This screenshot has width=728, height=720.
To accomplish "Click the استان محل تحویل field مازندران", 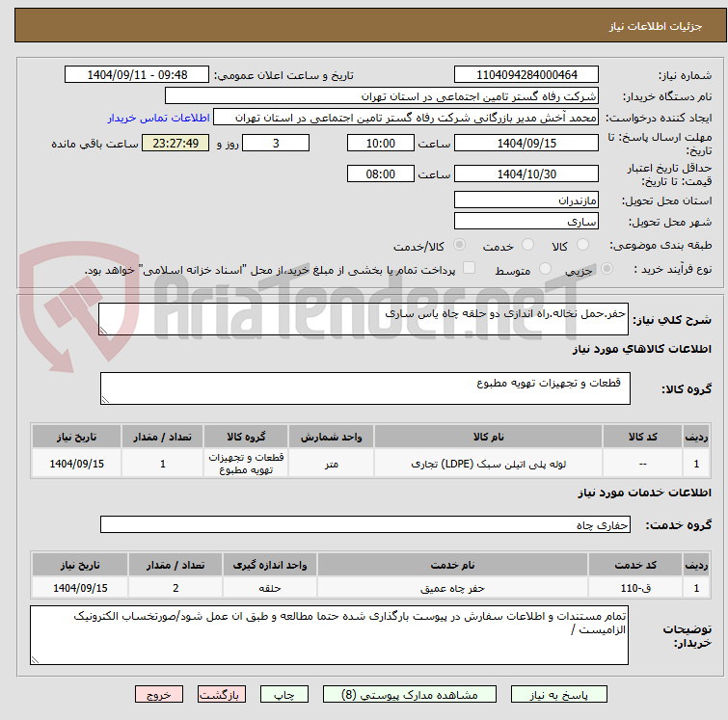I will coord(526,200).
